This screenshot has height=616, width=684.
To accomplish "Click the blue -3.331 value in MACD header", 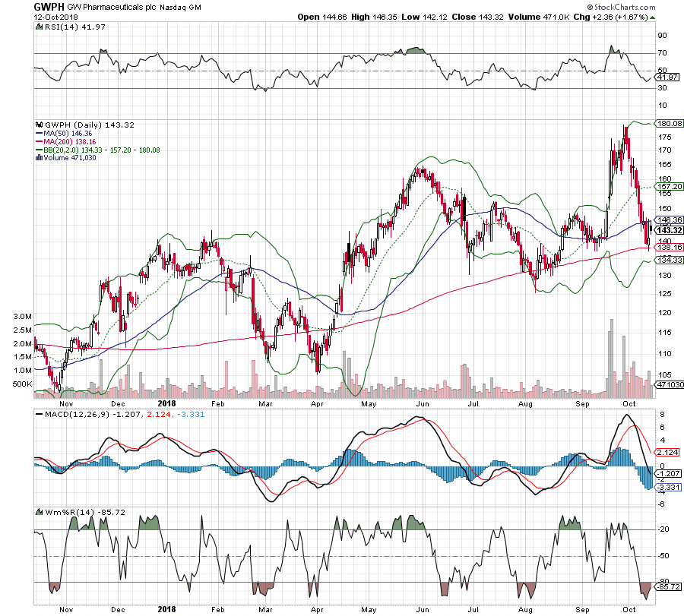I will [x=190, y=414].
